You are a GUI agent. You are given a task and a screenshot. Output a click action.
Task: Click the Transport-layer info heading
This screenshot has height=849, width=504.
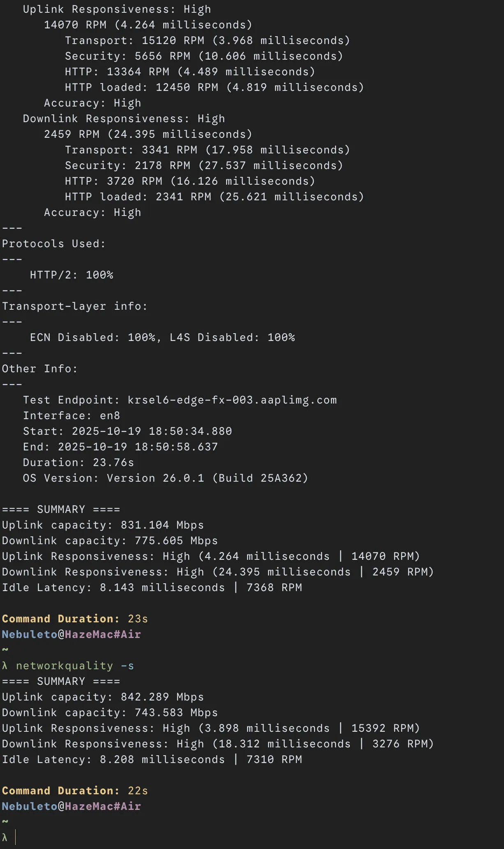coord(74,306)
